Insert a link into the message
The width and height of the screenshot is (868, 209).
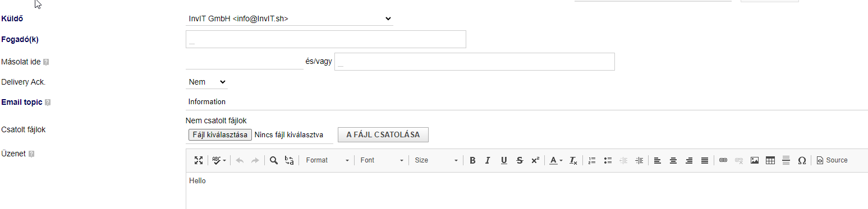pos(723,160)
